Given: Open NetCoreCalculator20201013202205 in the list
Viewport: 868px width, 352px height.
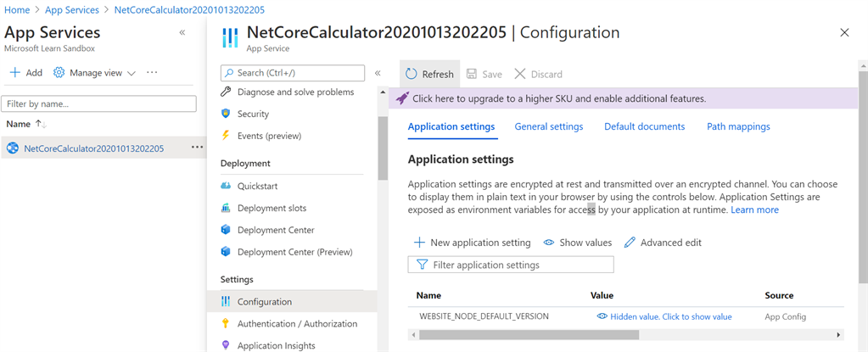Looking at the screenshot, I should (x=94, y=148).
